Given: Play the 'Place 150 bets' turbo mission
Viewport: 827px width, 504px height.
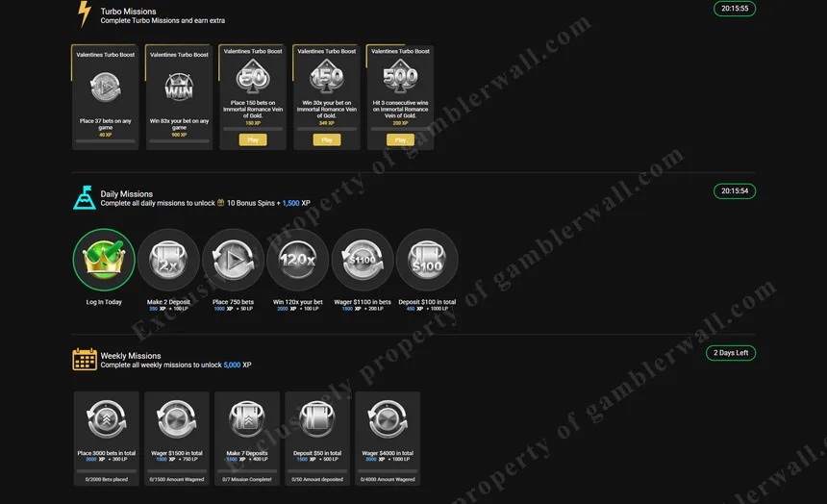Looking at the screenshot, I should 253,139.
